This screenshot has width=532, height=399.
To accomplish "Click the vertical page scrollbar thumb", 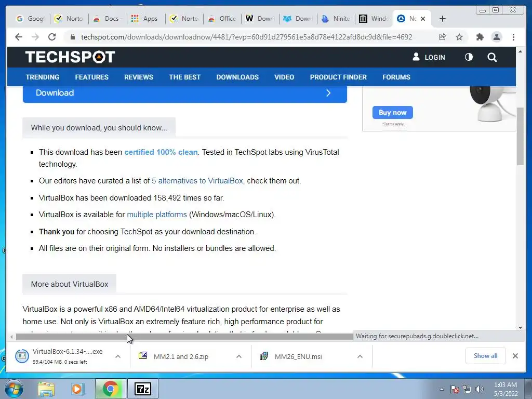I will [x=521, y=137].
